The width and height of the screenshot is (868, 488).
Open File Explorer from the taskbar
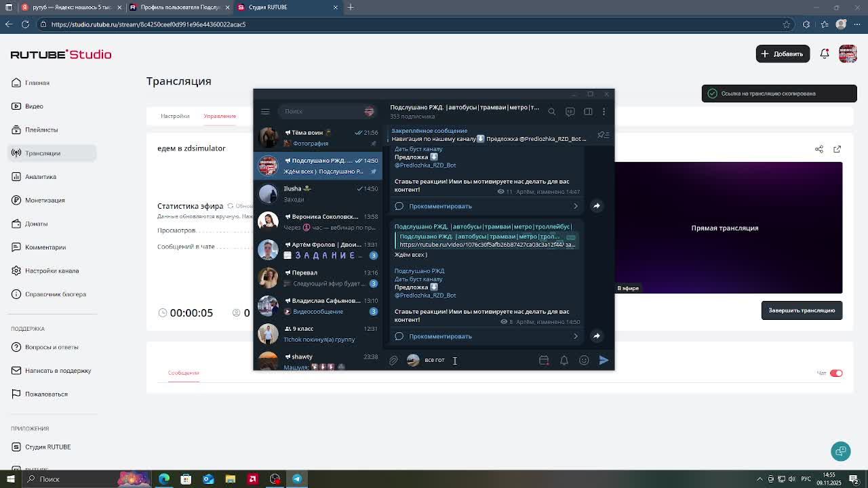click(231, 479)
